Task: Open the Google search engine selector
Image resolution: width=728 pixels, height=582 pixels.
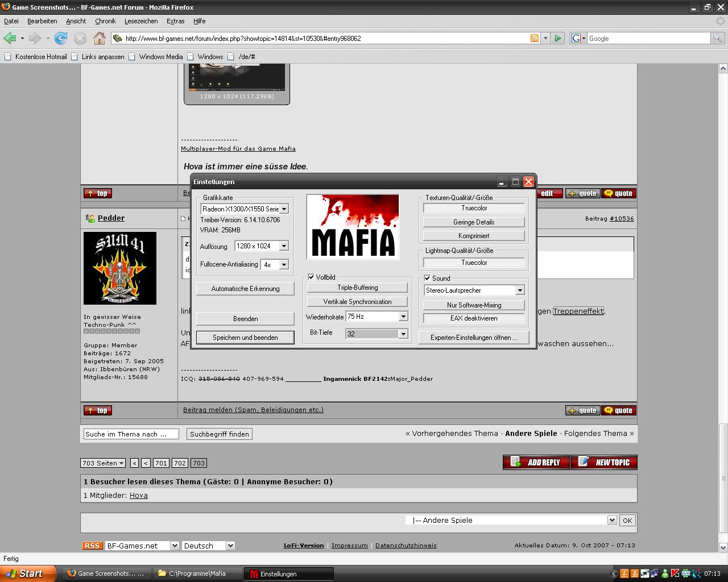Action: pos(578,38)
